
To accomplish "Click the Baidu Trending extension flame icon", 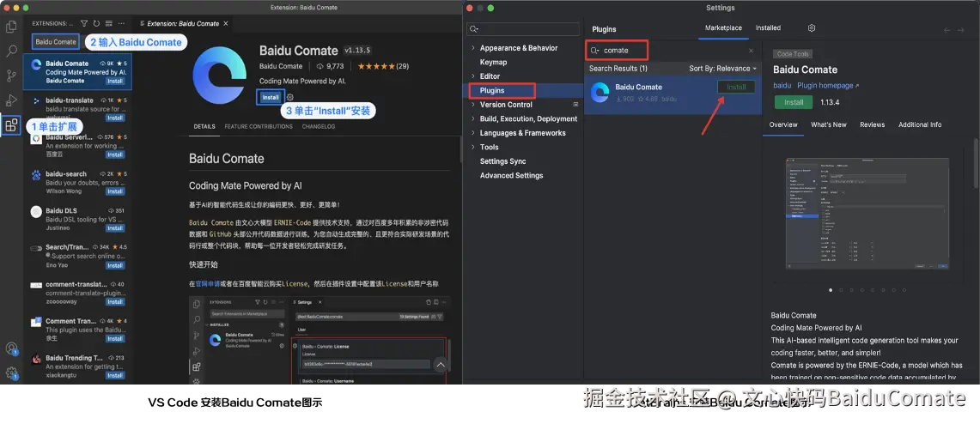I will point(35,359).
